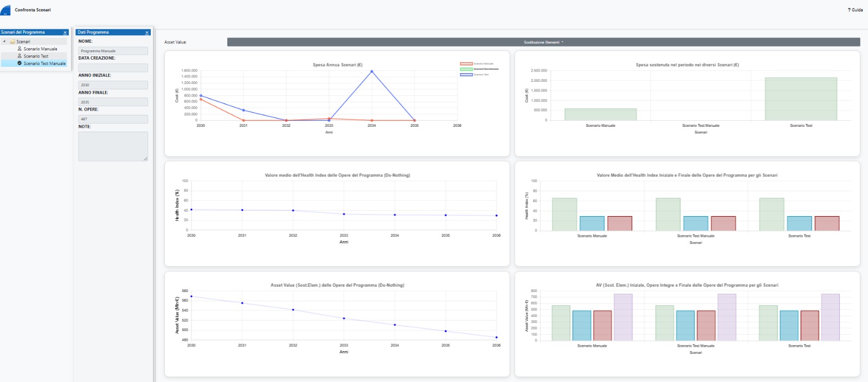Viewport: 868px width, 382px height.
Task: Re-enable the struck-through green legend series
Action: (466, 69)
